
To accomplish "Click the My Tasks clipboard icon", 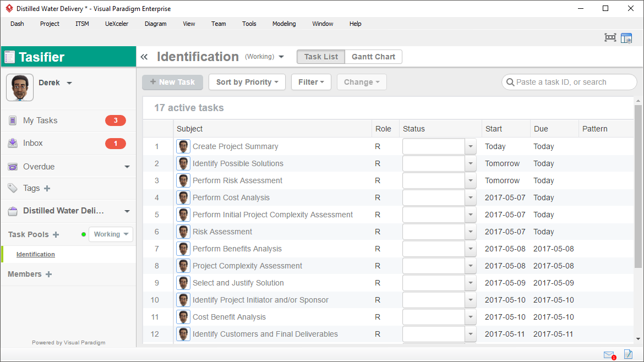I will coord(13,120).
